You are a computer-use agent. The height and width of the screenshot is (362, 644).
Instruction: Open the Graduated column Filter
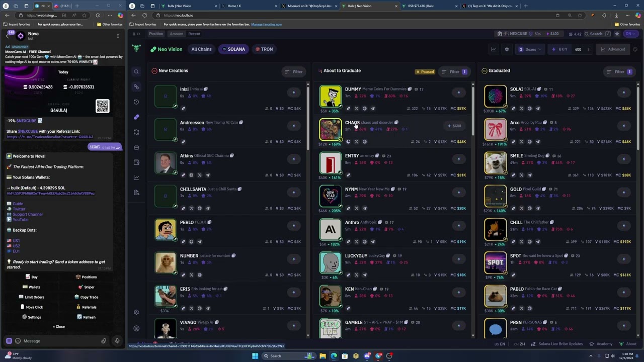pos(619,72)
